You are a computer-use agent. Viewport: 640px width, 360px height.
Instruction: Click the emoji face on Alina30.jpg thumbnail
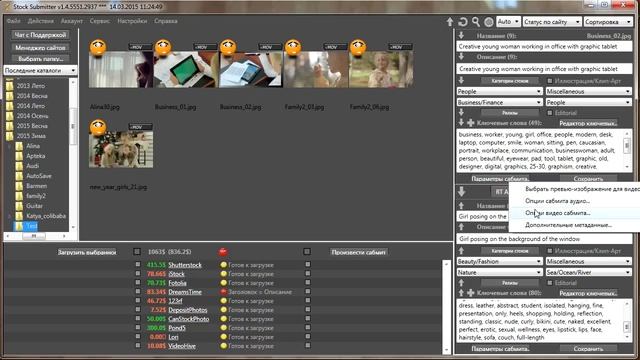pos(98,48)
